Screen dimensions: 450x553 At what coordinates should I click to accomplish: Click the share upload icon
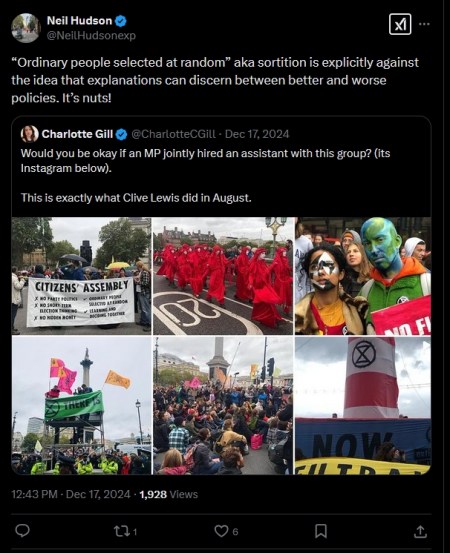420,531
